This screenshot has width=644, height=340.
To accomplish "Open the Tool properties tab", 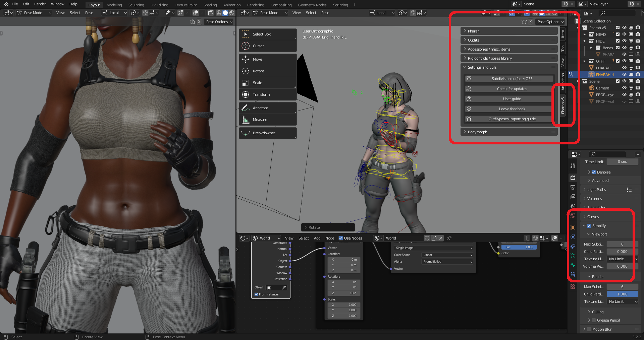I will 573,166.
